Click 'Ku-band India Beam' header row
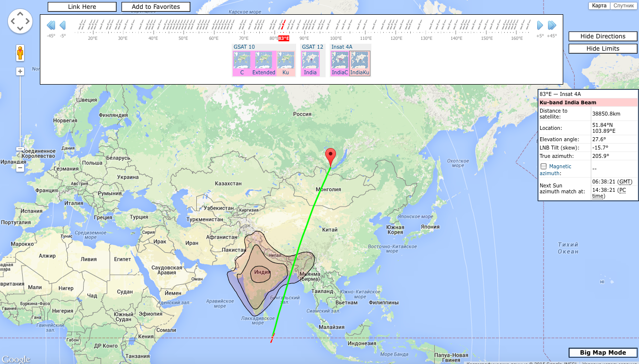The width and height of the screenshot is (639, 364). tap(588, 102)
